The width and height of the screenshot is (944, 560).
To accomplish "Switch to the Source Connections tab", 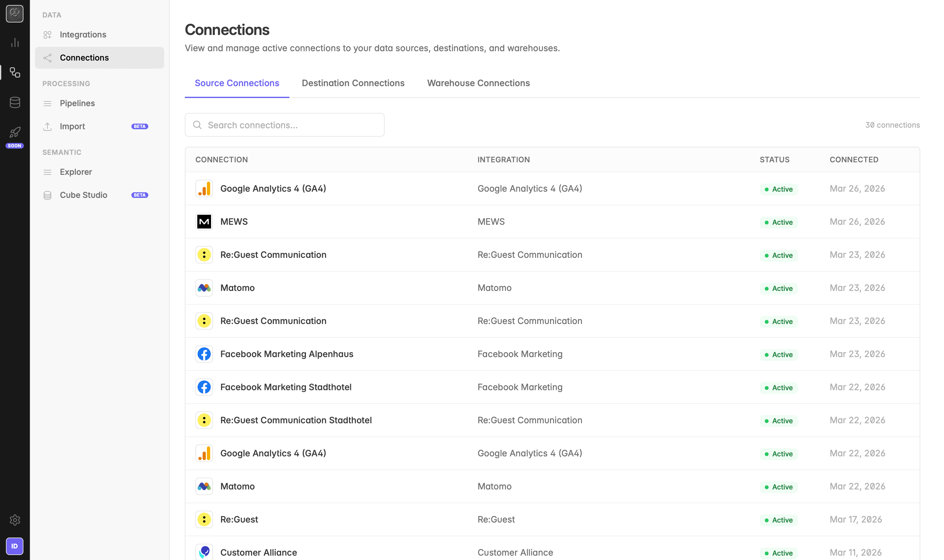I will [237, 83].
